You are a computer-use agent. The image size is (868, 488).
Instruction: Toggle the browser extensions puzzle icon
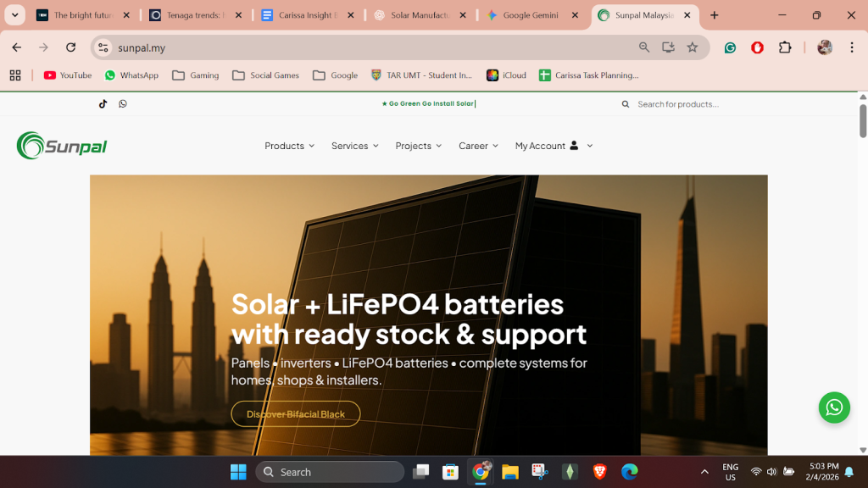tap(784, 48)
